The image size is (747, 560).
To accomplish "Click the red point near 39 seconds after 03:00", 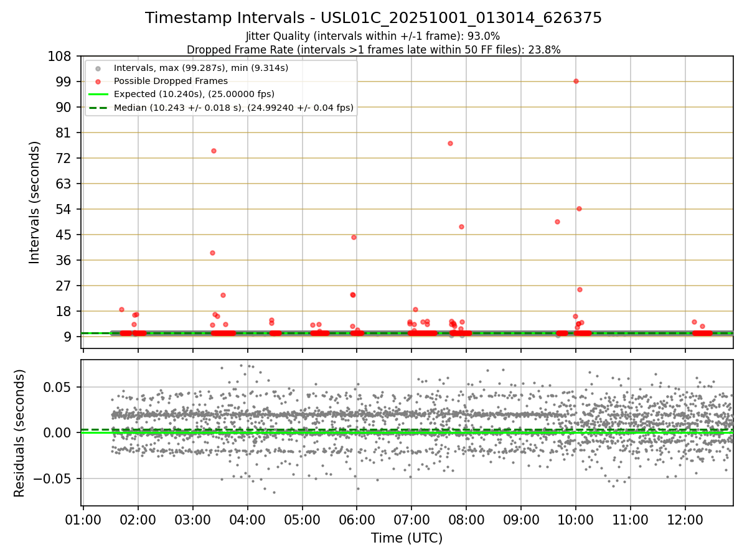I will click(x=212, y=253).
